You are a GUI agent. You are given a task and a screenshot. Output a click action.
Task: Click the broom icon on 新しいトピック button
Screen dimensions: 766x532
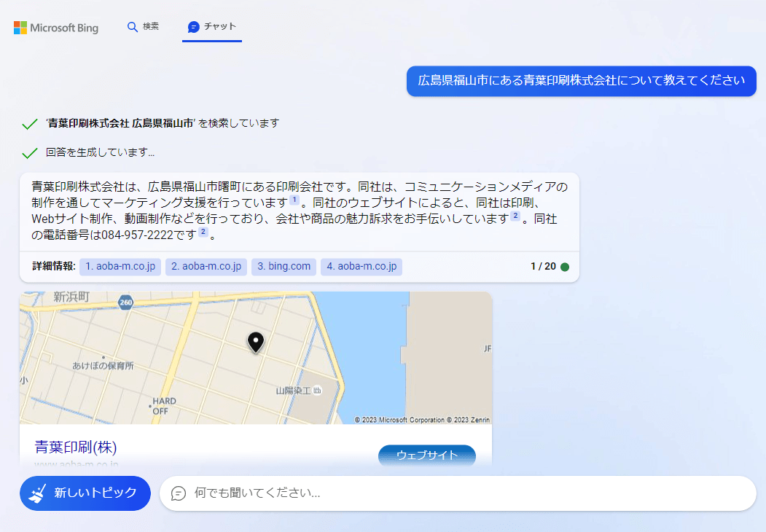37,493
